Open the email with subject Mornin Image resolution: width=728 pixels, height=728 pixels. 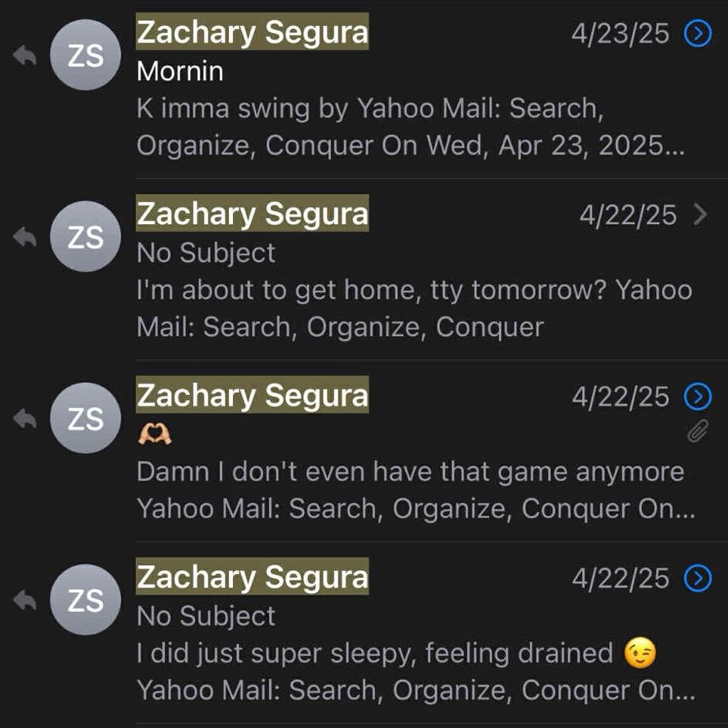[180, 72]
